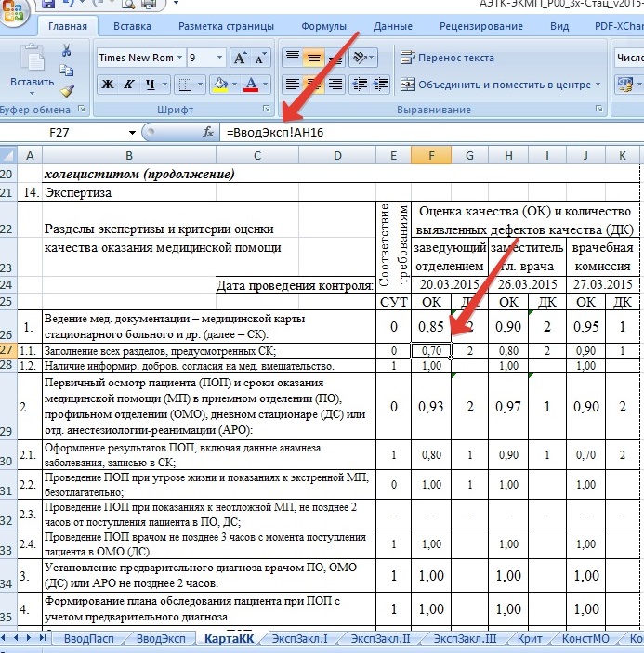Image resolution: width=644 pixels, height=653 pixels.
Task: Open font color dropdown arrow
Action: (x=266, y=85)
